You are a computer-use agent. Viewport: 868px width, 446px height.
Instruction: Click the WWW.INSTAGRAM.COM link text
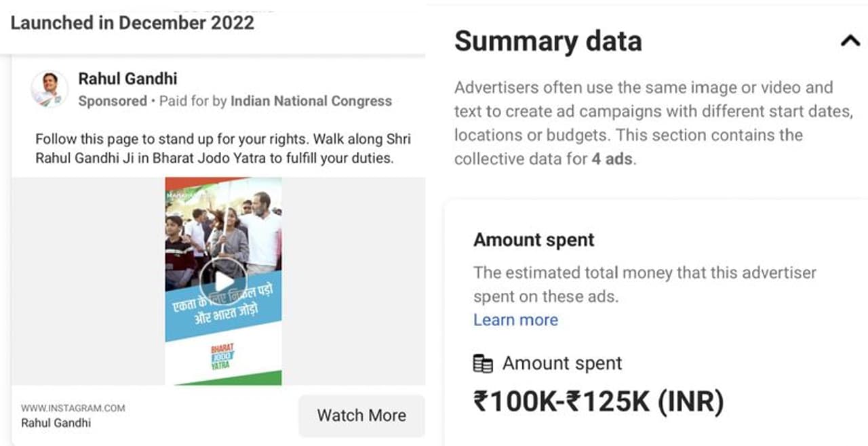coord(73,408)
